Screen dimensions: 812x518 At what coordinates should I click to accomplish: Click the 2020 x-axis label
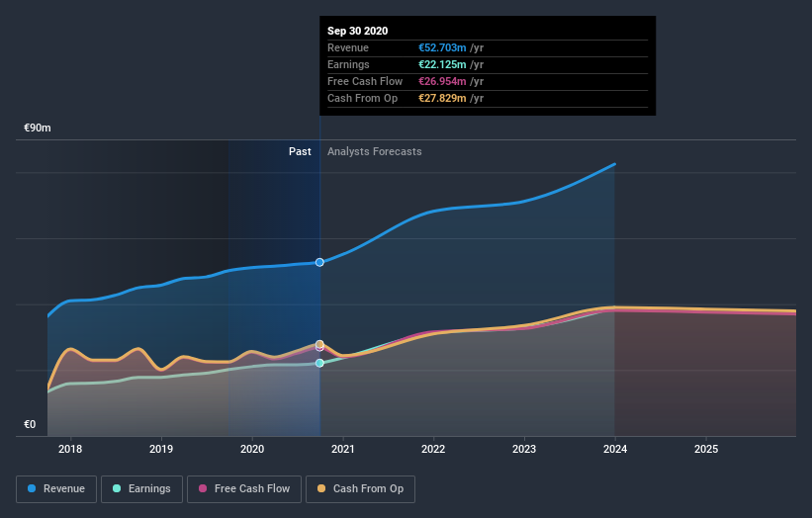(x=252, y=449)
